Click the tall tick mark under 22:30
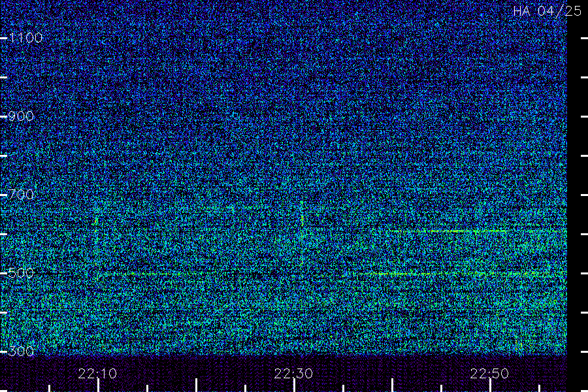Screen dimensions: 588x392 (x=294, y=385)
